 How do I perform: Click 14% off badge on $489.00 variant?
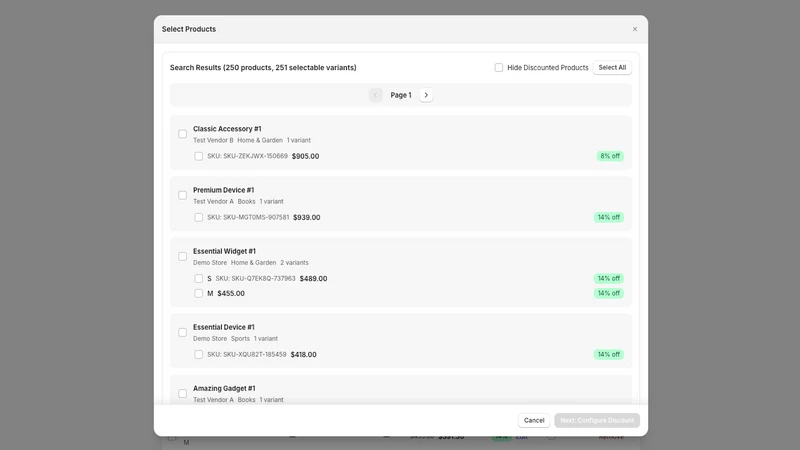click(609, 279)
